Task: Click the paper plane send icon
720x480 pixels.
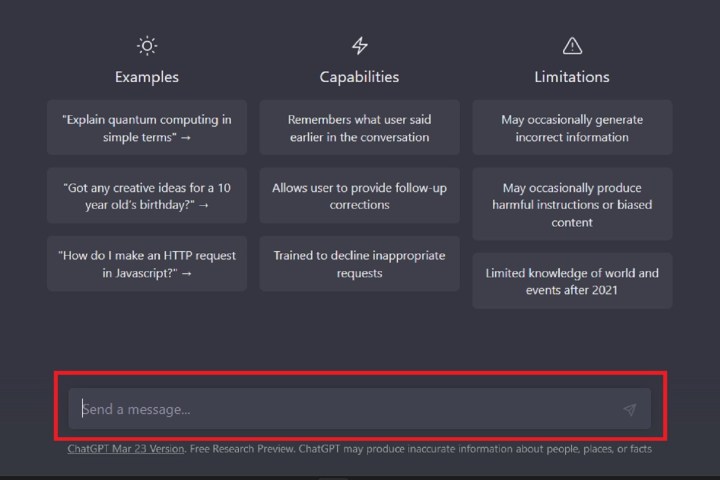Action: [629, 409]
